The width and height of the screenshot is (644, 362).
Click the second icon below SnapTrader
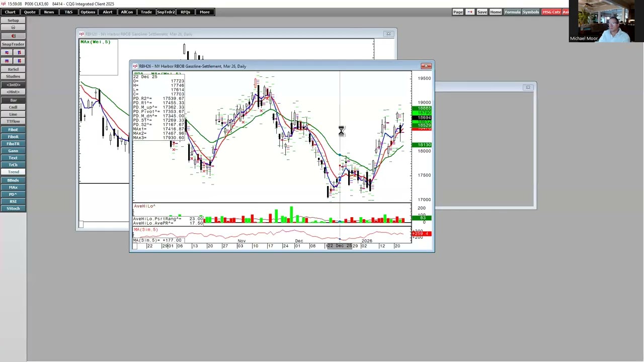point(20,53)
